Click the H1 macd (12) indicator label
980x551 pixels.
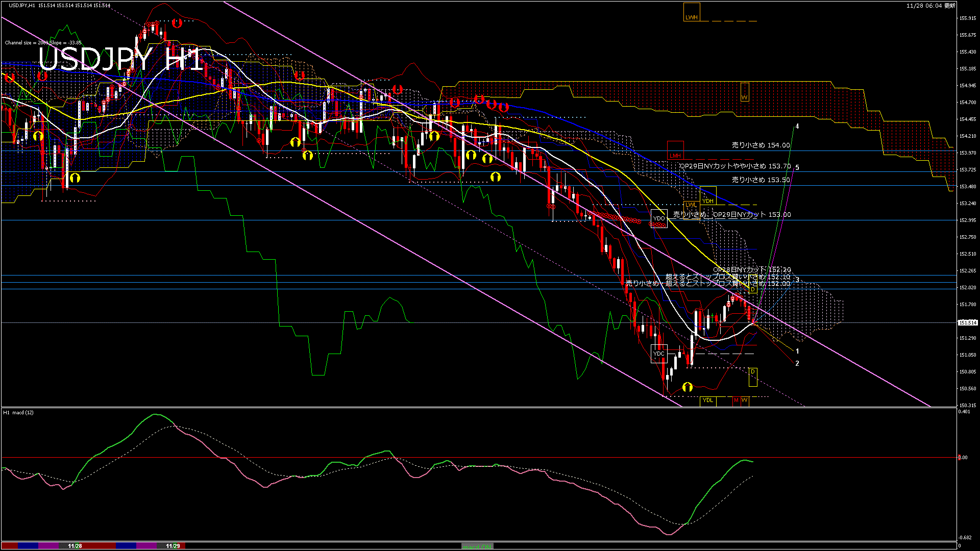coord(18,412)
